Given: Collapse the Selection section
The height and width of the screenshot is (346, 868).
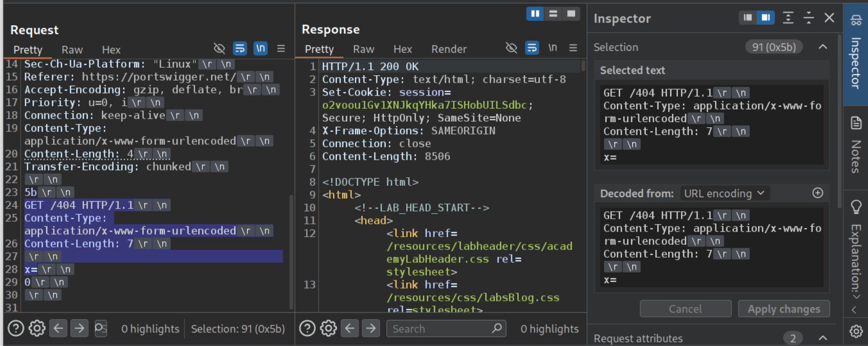Looking at the screenshot, I should pyautogui.click(x=823, y=47).
